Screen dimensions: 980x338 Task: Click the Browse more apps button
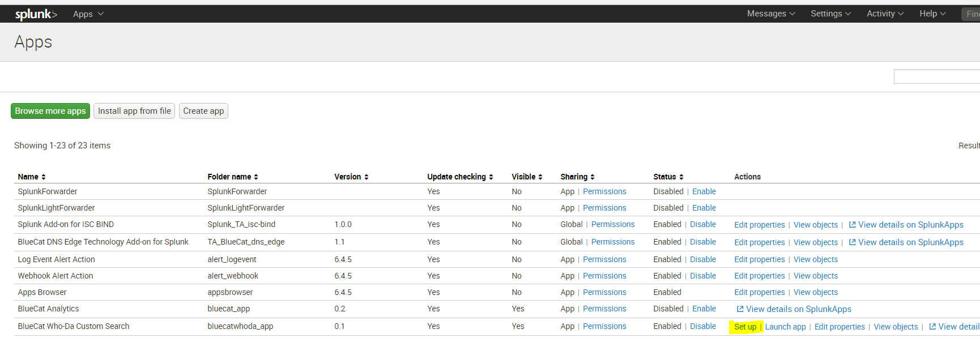pos(50,111)
